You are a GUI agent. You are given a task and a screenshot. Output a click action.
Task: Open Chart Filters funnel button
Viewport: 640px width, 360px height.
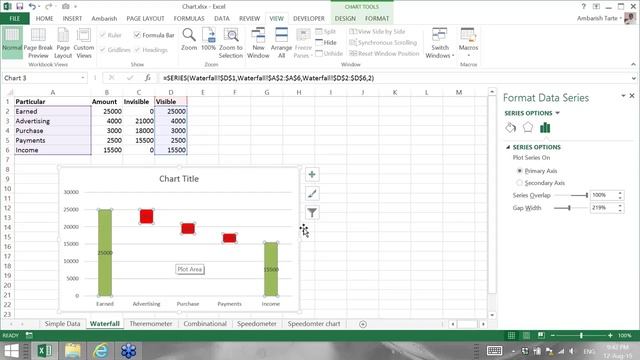(312, 213)
